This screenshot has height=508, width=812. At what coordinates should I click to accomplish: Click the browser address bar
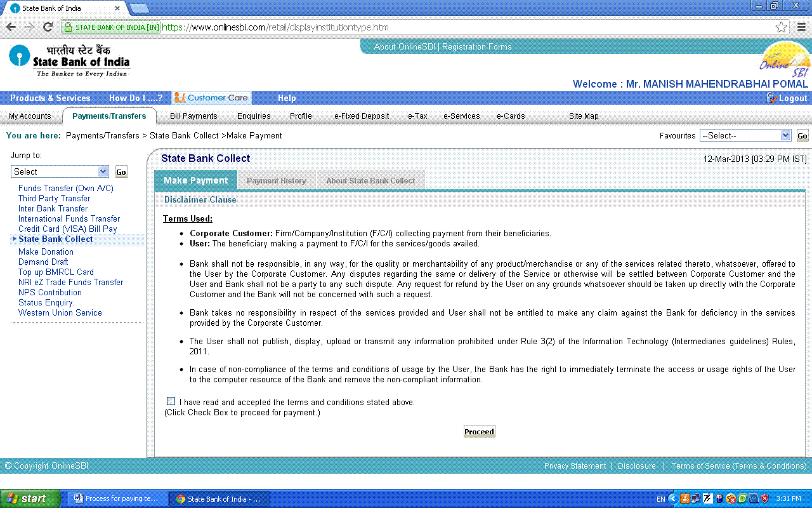(x=444, y=27)
